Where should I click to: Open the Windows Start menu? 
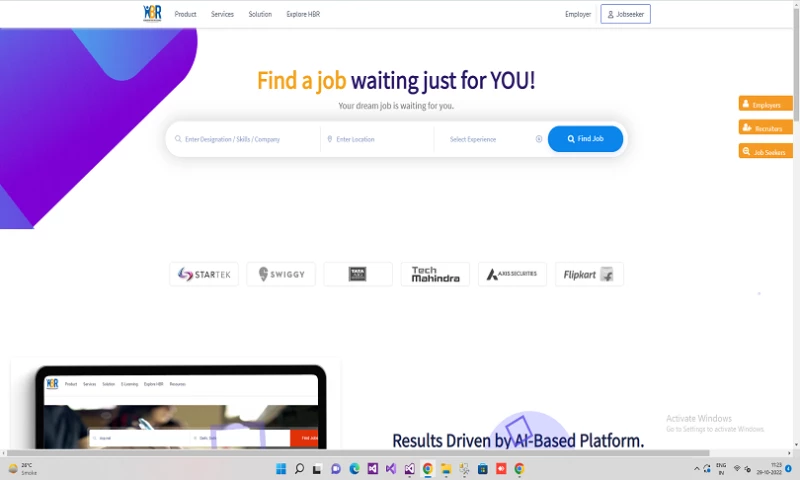pyautogui.click(x=281, y=469)
